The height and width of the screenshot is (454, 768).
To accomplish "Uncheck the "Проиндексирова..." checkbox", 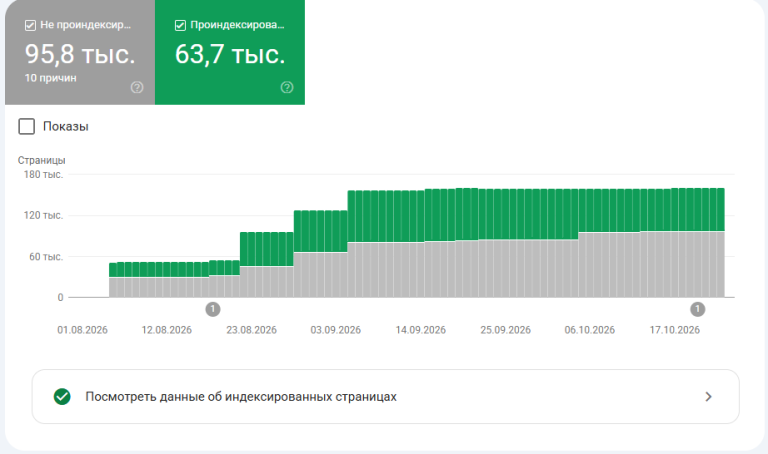I will 180,25.
